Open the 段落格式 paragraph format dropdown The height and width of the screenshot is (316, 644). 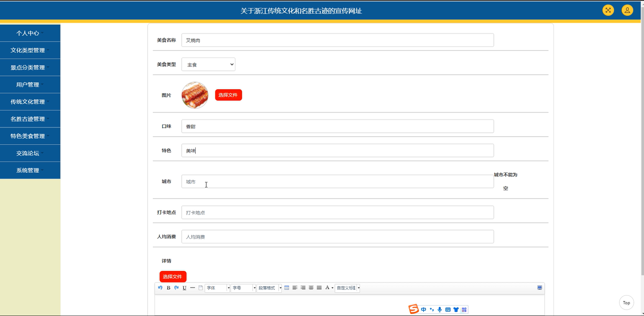pos(269,288)
